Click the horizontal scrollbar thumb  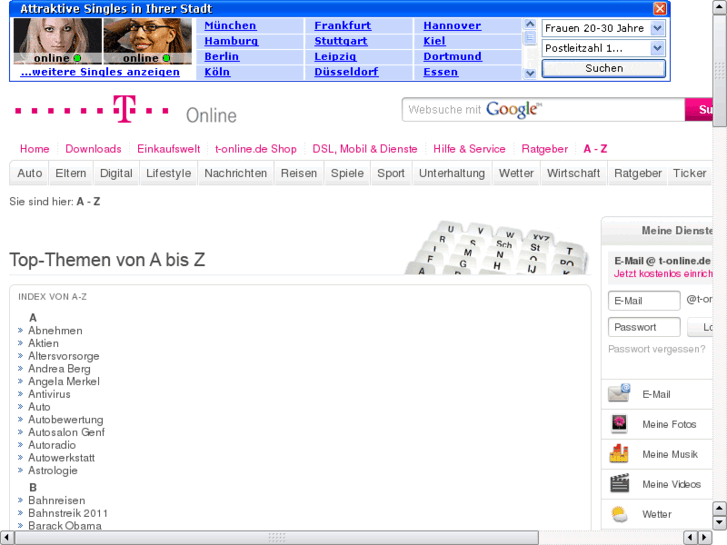pyautogui.click(x=277, y=538)
